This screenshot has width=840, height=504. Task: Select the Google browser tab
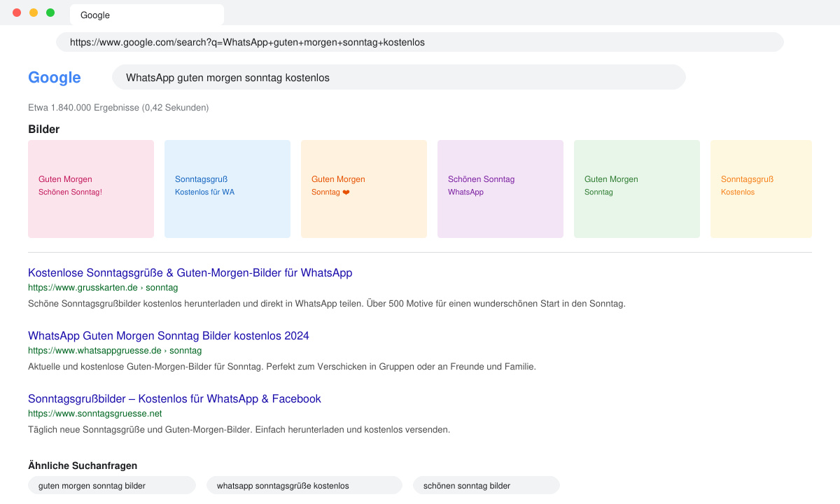[147, 15]
